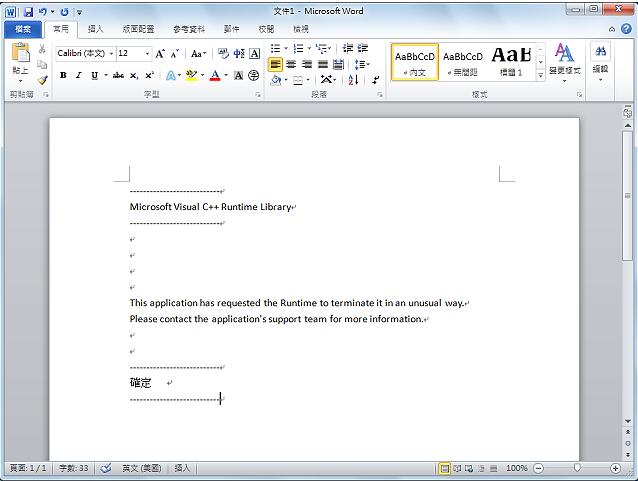Switch to the Review tab
The width and height of the screenshot is (638, 481).
click(266, 29)
